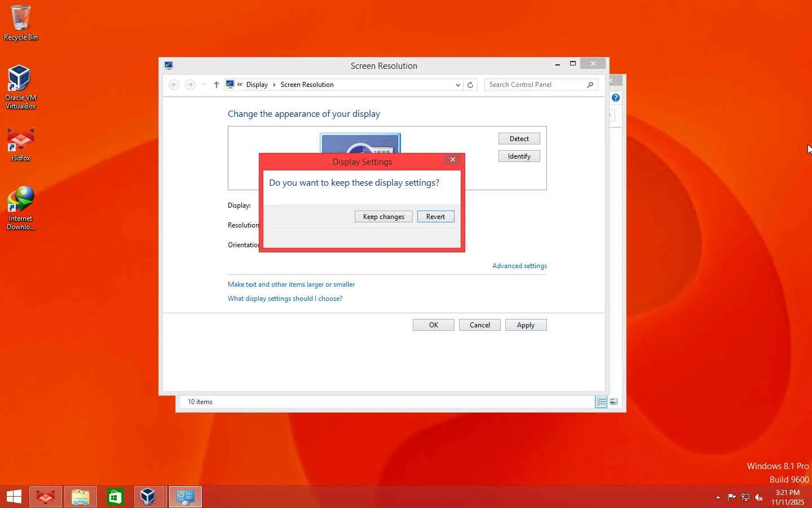Open the Start menu
Viewport: 812px width, 508px height.
14,497
